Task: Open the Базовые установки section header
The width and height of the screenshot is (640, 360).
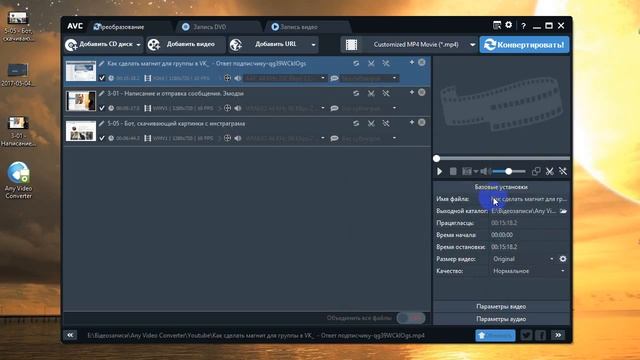Action: (x=501, y=187)
